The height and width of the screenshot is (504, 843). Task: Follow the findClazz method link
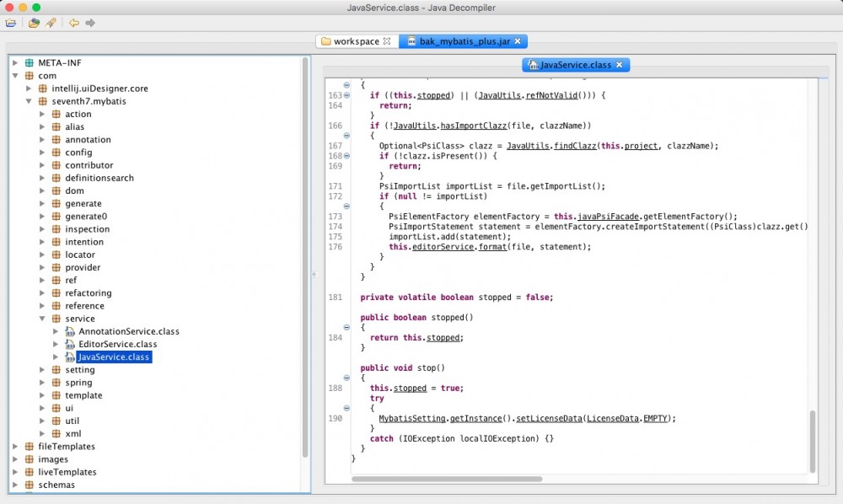[576, 146]
